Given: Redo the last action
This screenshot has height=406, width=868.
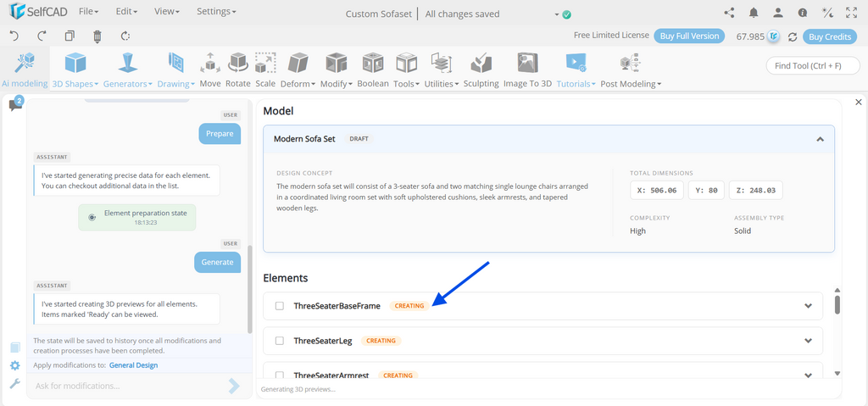Looking at the screenshot, I should (x=42, y=36).
